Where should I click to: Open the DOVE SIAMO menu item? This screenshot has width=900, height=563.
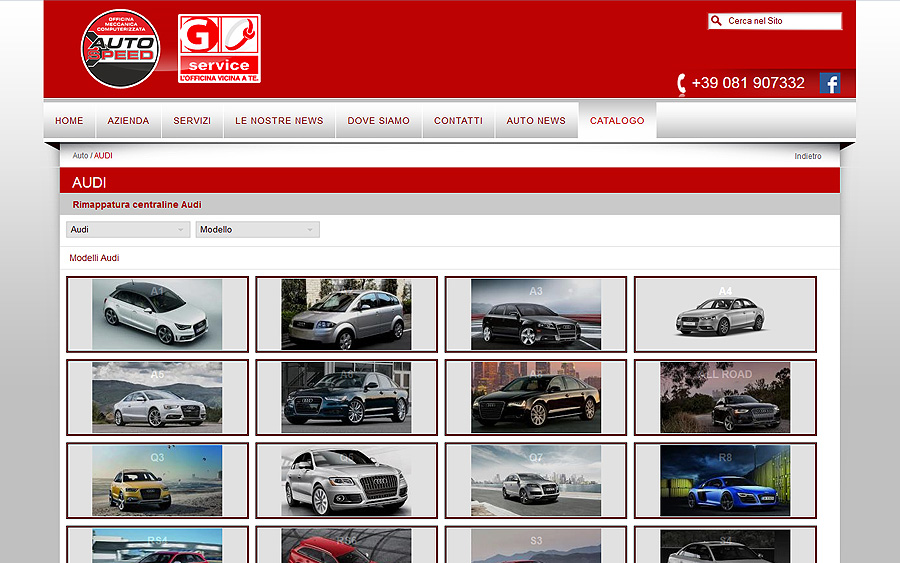coord(379,121)
